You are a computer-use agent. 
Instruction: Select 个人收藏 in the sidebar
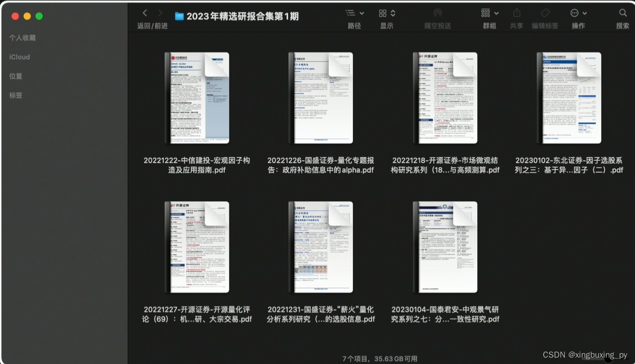click(22, 38)
